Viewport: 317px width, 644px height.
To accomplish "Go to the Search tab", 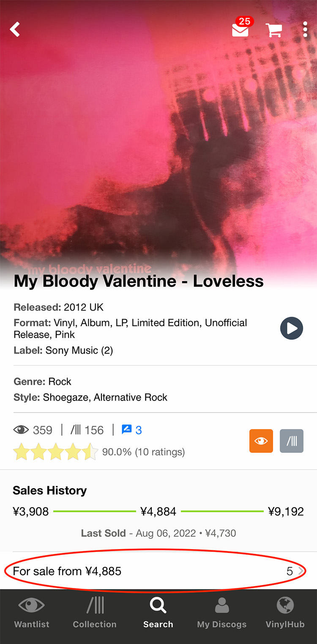I will 158,613.
